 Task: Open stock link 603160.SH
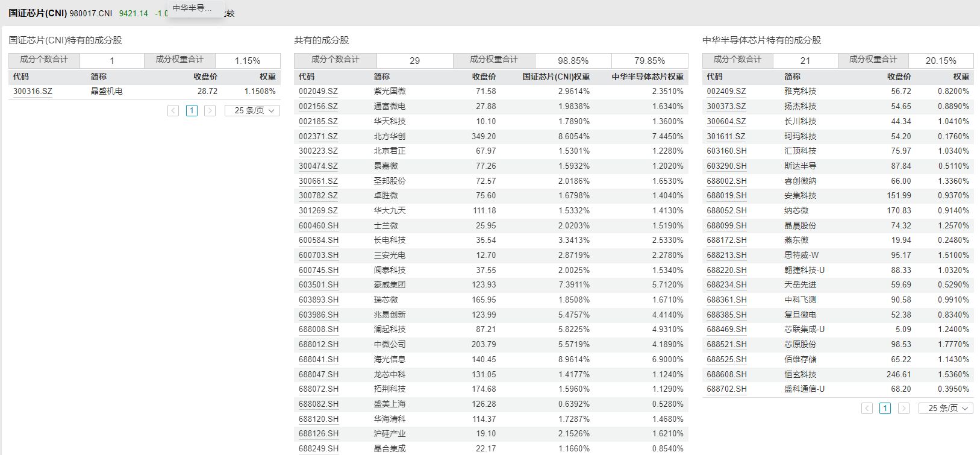click(x=727, y=151)
